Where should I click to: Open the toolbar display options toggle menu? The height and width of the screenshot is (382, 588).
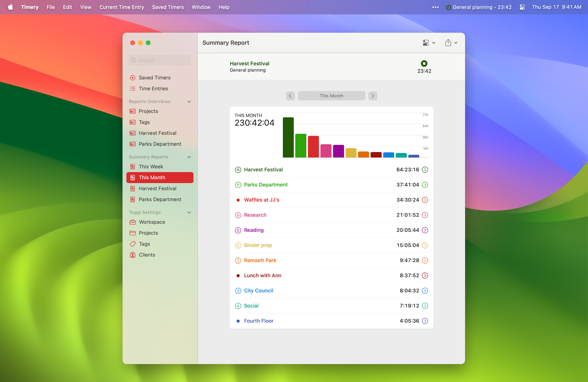coord(429,43)
